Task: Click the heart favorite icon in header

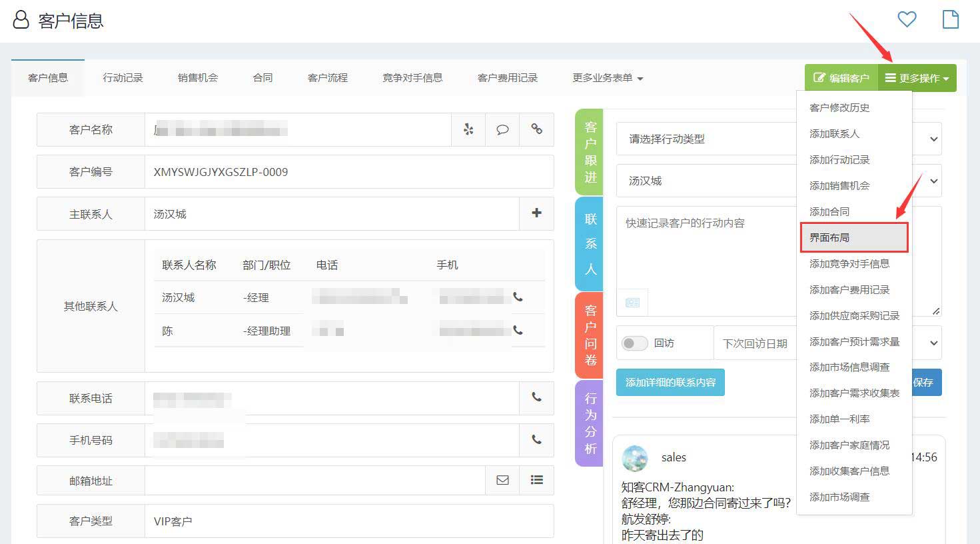Action: pyautogui.click(x=907, y=19)
